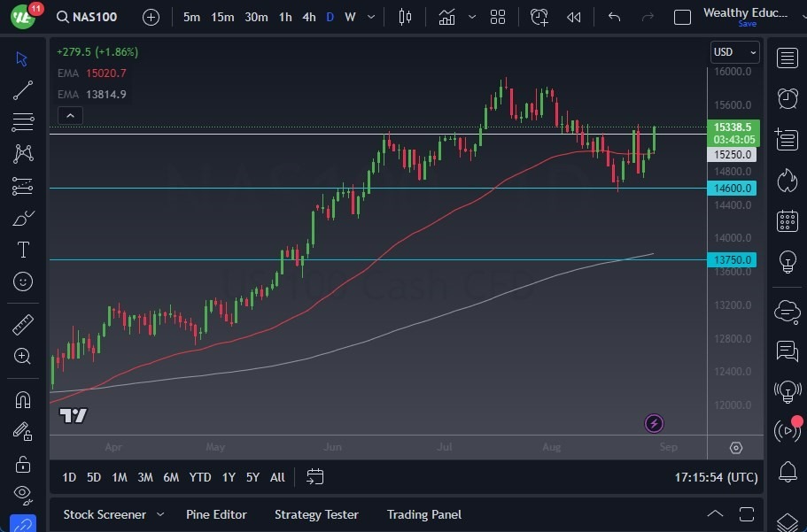Open the economic calendar sidebar panel
The width and height of the screenshot is (807, 532).
pyautogui.click(x=788, y=220)
